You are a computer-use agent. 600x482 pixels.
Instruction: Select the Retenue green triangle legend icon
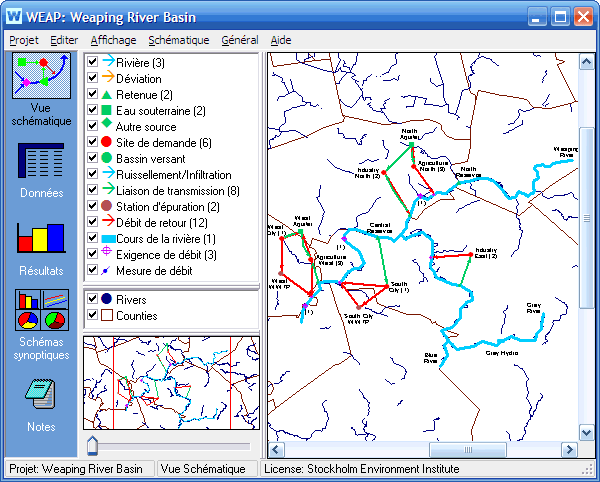click(x=106, y=94)
